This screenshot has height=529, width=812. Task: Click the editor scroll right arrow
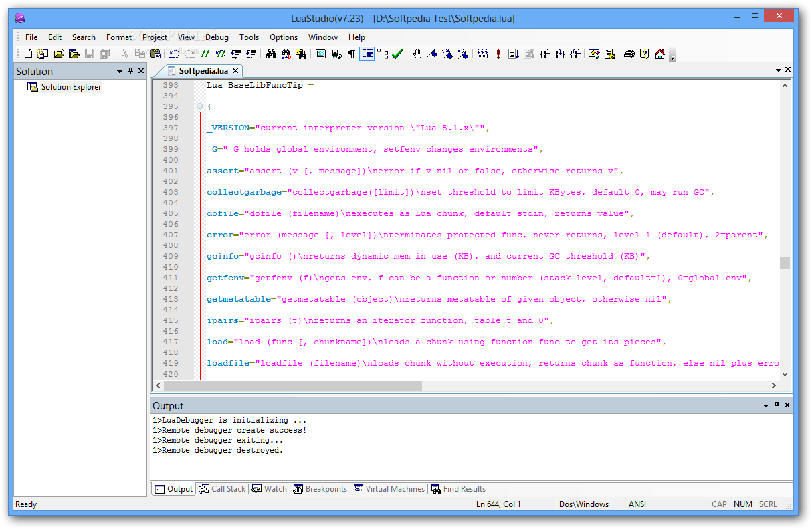[774, 385]
